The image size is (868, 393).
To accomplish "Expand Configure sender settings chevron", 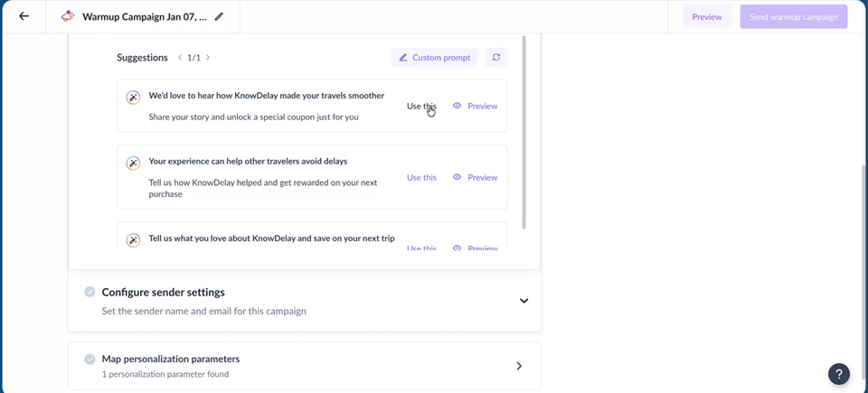I will click(x=524, y=301).
